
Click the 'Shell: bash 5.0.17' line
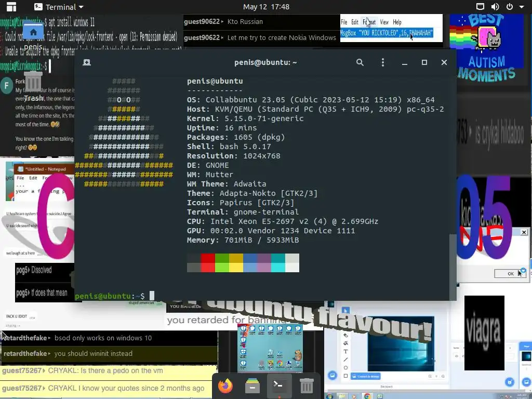coord(229,147)
